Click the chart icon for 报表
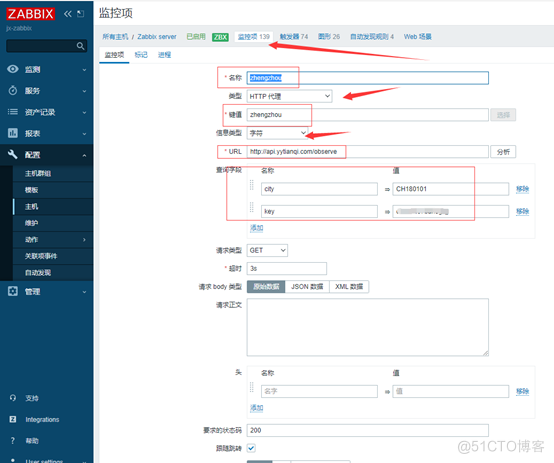The height and width of the screenshot is (463, 554). pos(13,133)
